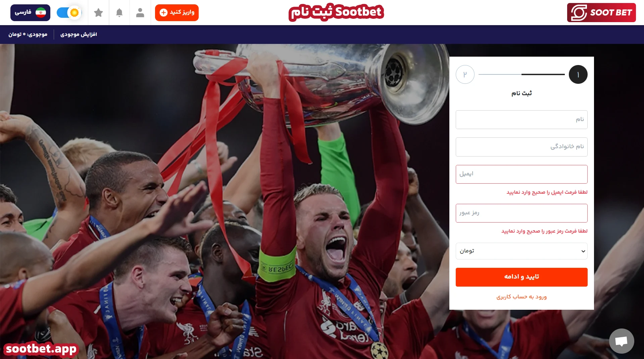
Task: Click the Soot Bet logo
Action: tap(601, 13)
